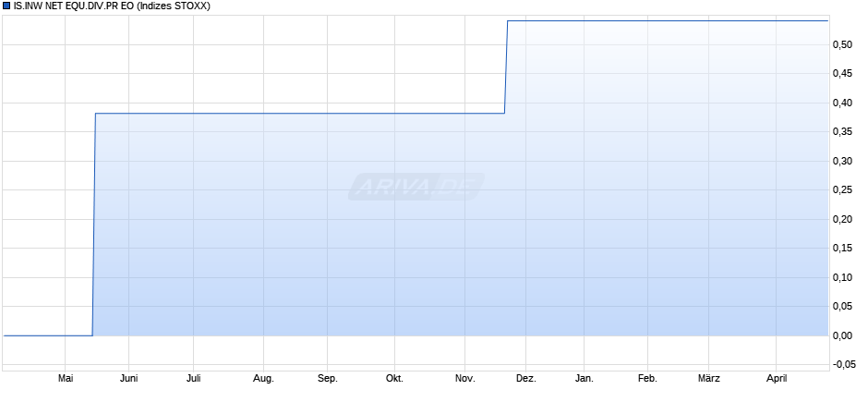Image resolution: width=868 pixels, height=402 pixels.
Task: Click the Feb. month label
Action: pos(647,379)
